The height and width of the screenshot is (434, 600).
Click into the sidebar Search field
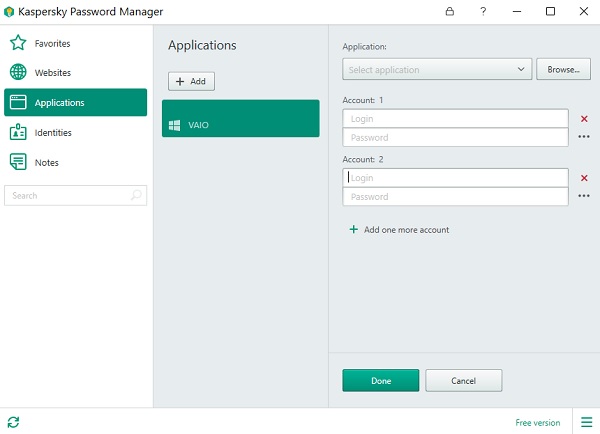tap(75, 196)
